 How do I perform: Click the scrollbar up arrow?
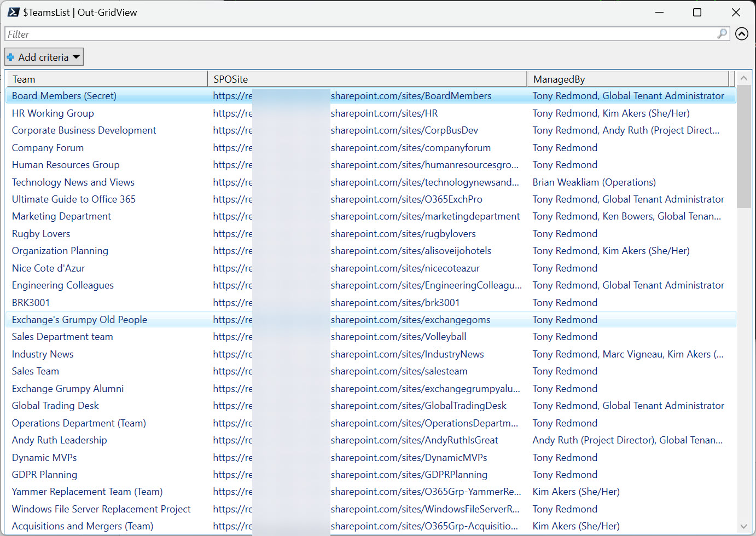(x=743, y=78)
